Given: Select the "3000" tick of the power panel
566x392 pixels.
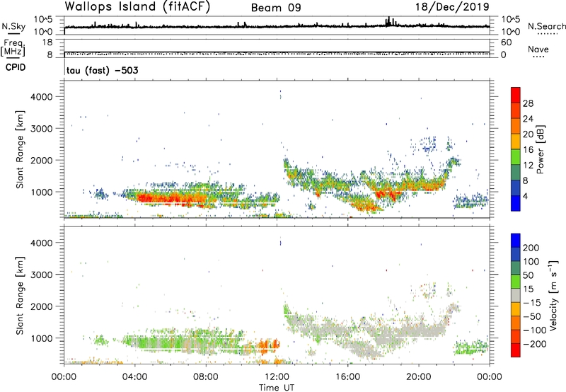Looking at the screenshot, I should tap(41, 129).
